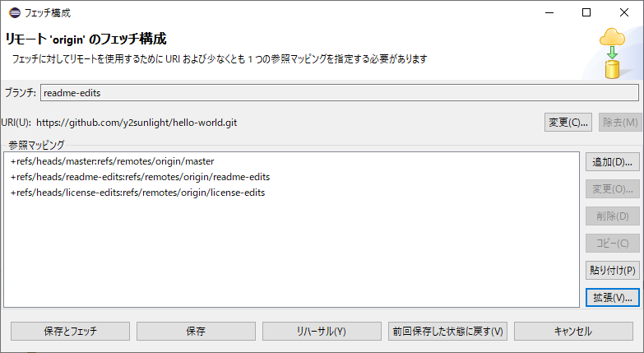Click the コピー(C) copy button
Viewport: 644px width, 353px height.
(612, 244)
